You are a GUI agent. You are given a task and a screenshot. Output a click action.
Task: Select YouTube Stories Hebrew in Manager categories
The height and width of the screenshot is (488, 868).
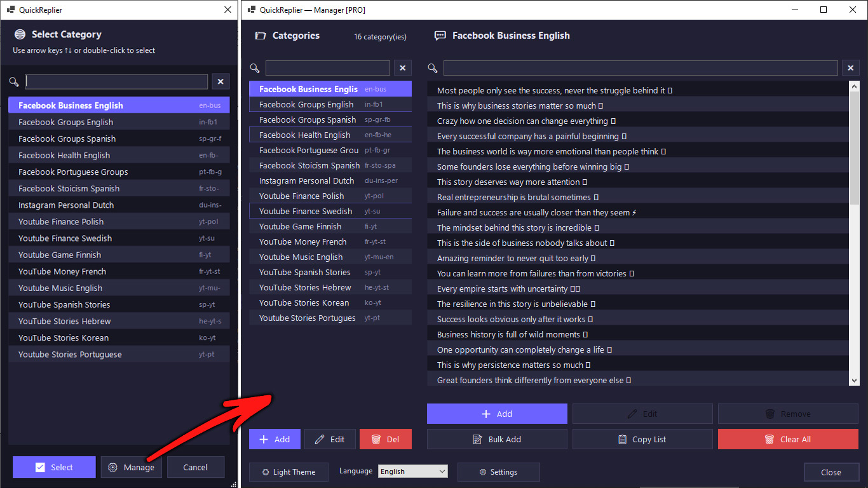pyautogui.click(x=330, y=287)
